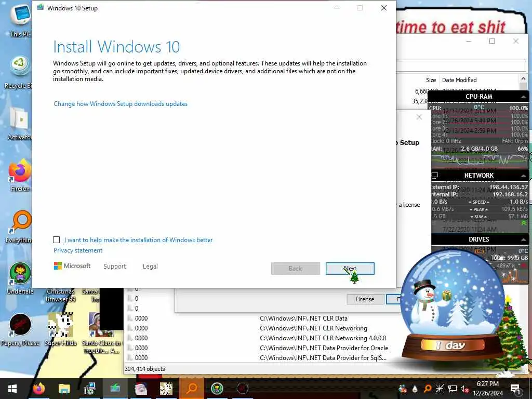Launch the Undertale desktop shortcut

(20, 278)
